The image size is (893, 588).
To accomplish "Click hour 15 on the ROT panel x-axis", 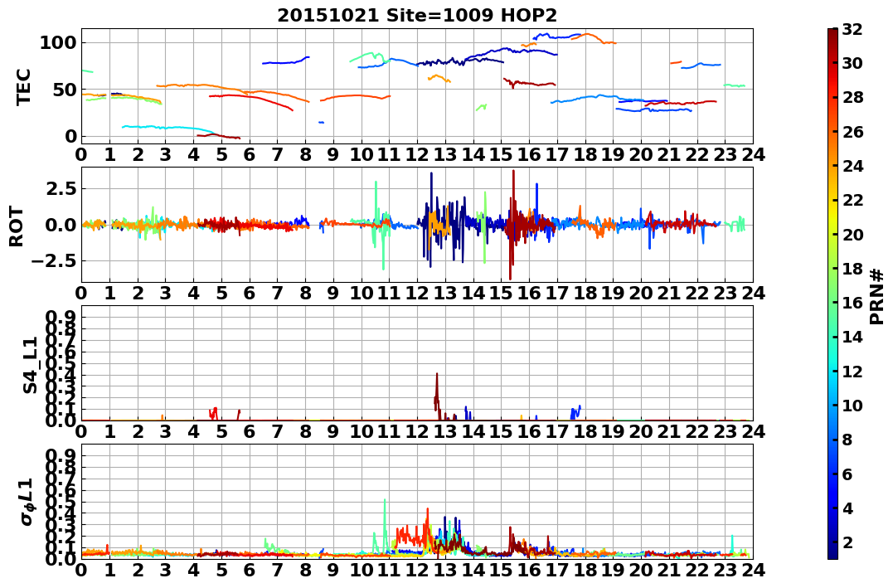I will (x=501, y=293).
